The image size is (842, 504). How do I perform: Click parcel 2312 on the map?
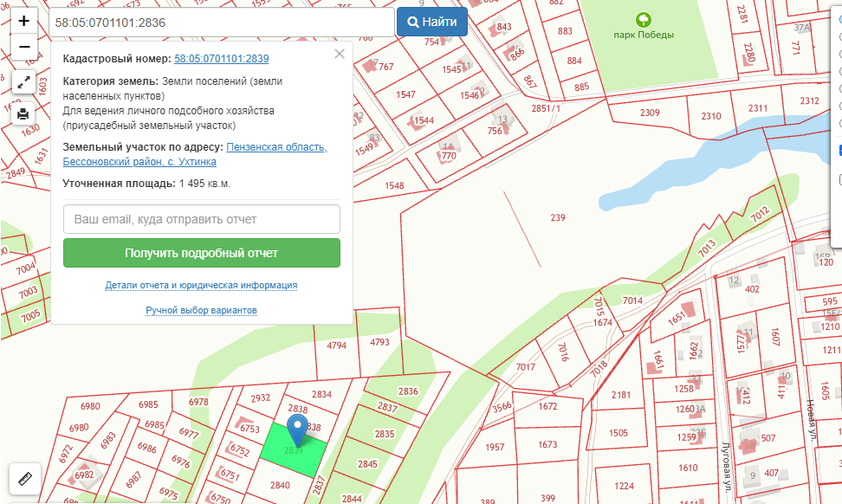point(809,101)
